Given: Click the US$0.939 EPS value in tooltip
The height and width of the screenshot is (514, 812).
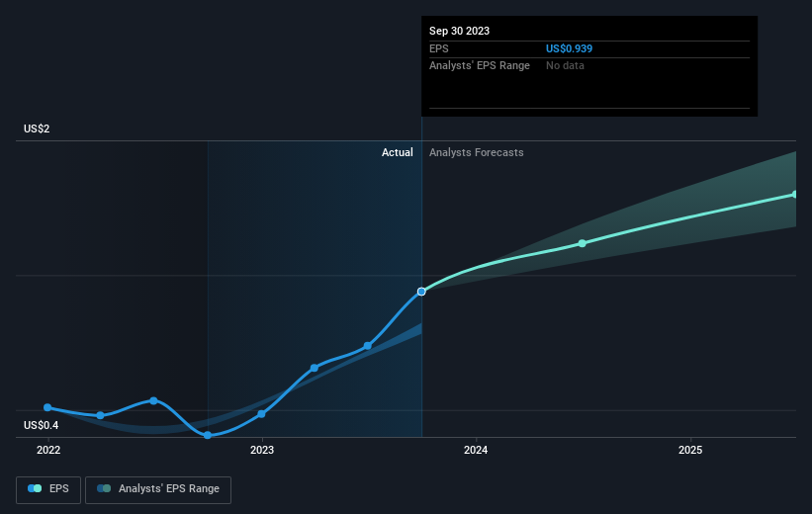Looking at the screenshot, I should pyautogui.click(x=569, y=48).
